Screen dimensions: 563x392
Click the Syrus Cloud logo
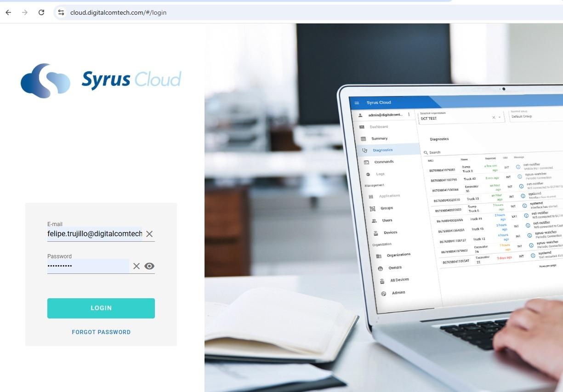pyautogui.click(x=101, y=80)
